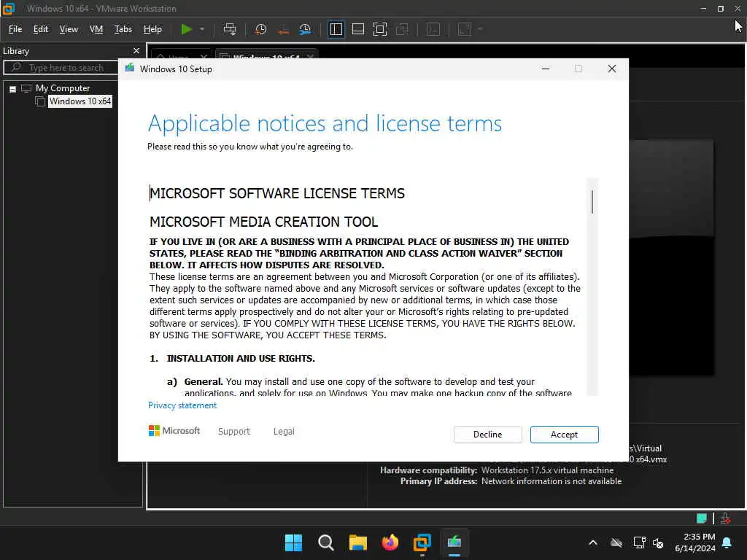Image resolution: width=747 pixels, height=560 pixels.
Task: Switch to VMware Workstation taskbar icon
Action: (422, 542)
